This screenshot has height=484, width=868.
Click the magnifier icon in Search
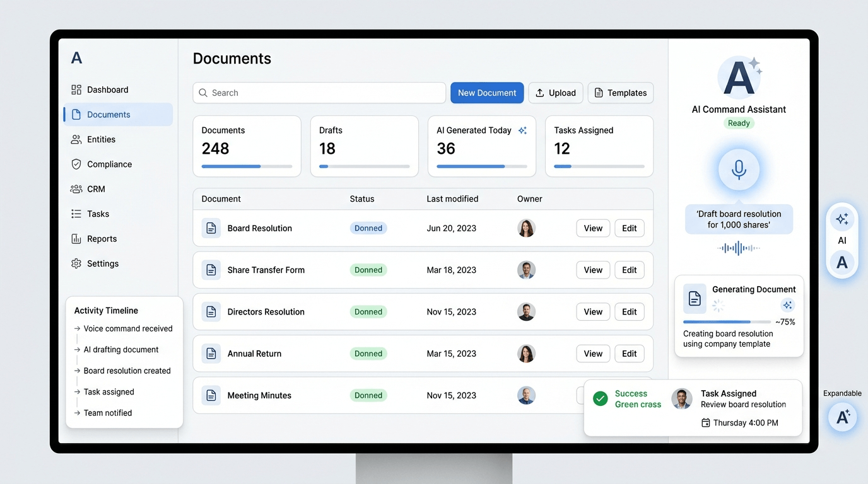203,93
